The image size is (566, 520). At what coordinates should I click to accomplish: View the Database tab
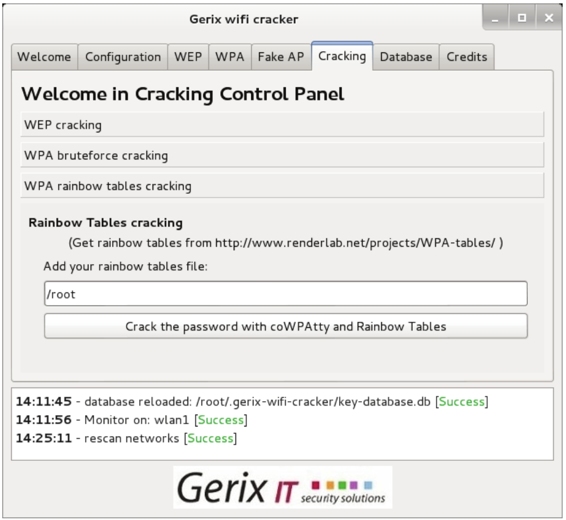tap(406, 57)
